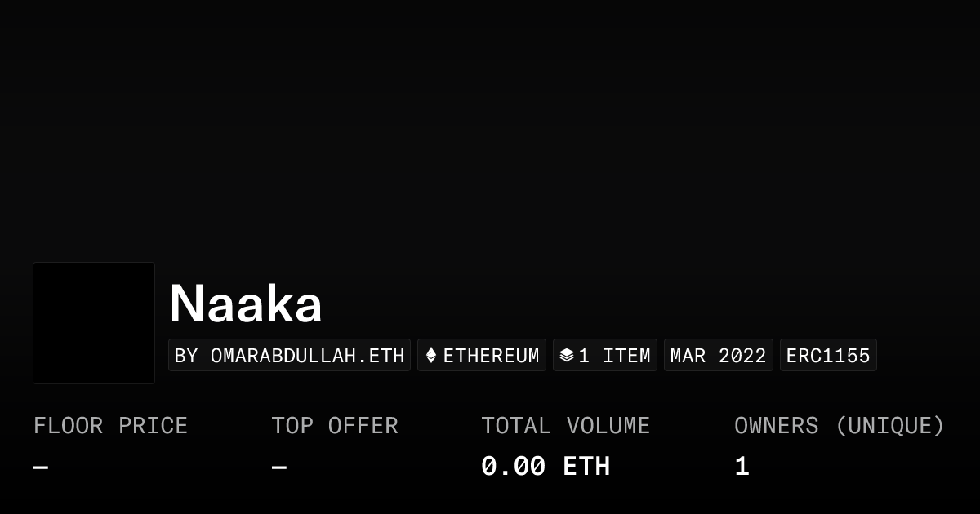Click the MAR 2022 creation date badge
The width and height of the screenshot is (980, 514).
click(x=718, y=356)
